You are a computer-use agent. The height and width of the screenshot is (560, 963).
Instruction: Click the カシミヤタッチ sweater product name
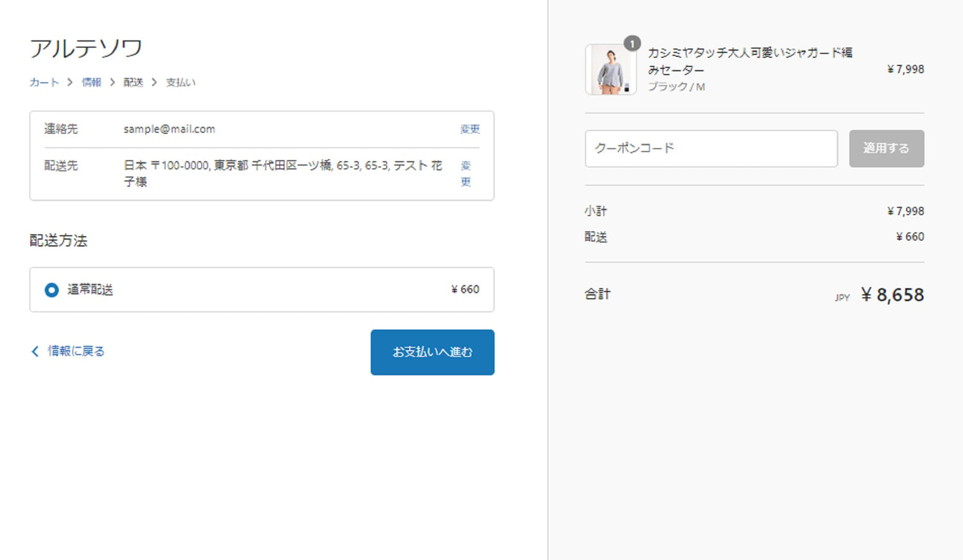click(749, 61)
